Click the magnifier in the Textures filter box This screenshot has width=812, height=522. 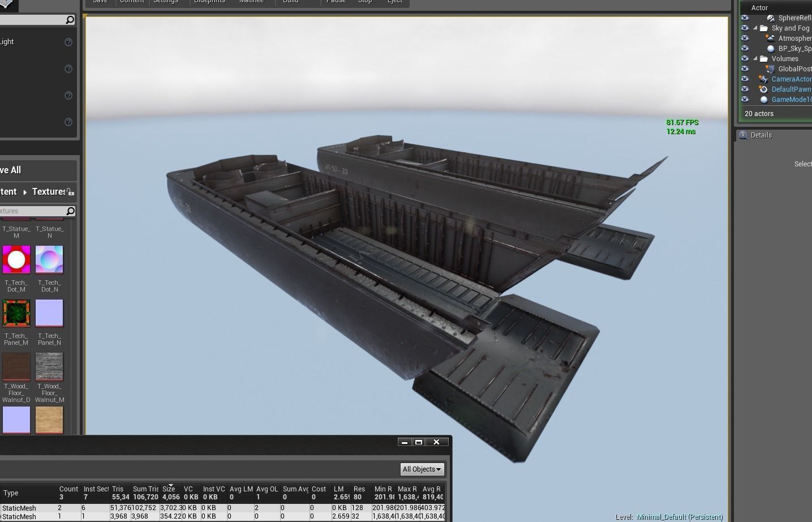point(70,211)
